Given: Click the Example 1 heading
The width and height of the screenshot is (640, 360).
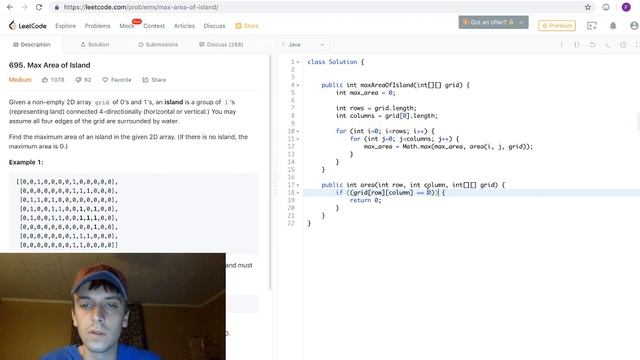Looking at the screenshot, I should click(26, 162).
